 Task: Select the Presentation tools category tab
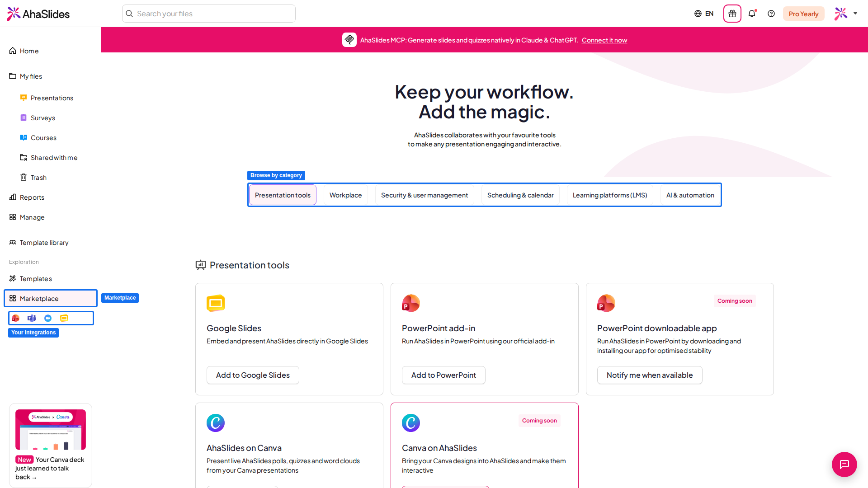tap(283, 195)
